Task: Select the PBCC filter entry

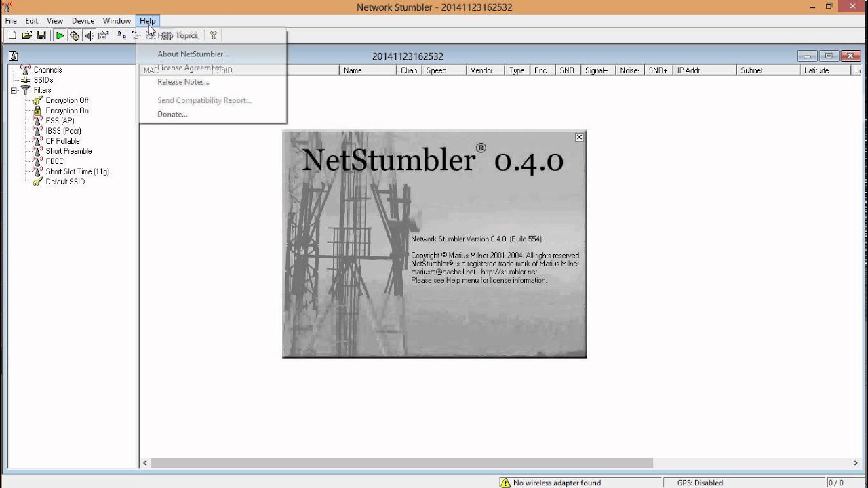Action: point(54,161)
